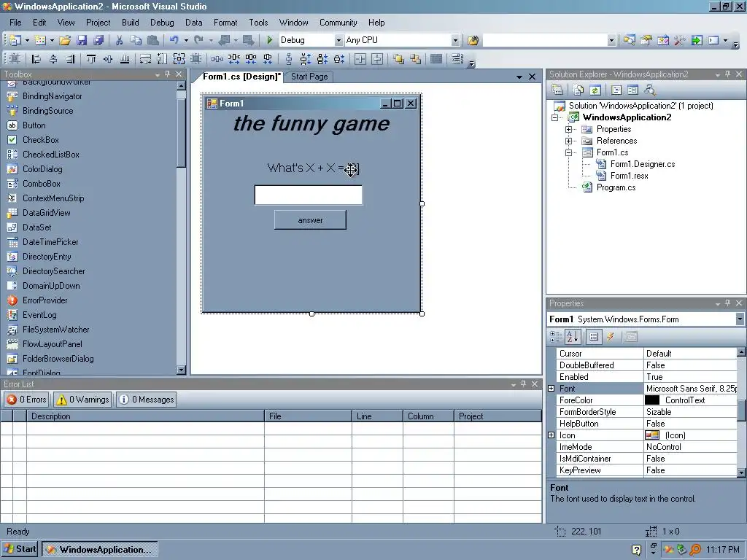747x560 pixels.
Task: Click the Save All icon
Action: point(98,40)
